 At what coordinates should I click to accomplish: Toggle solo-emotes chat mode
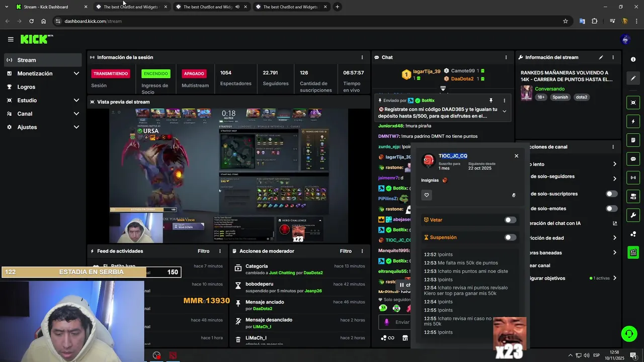[611, 209]
